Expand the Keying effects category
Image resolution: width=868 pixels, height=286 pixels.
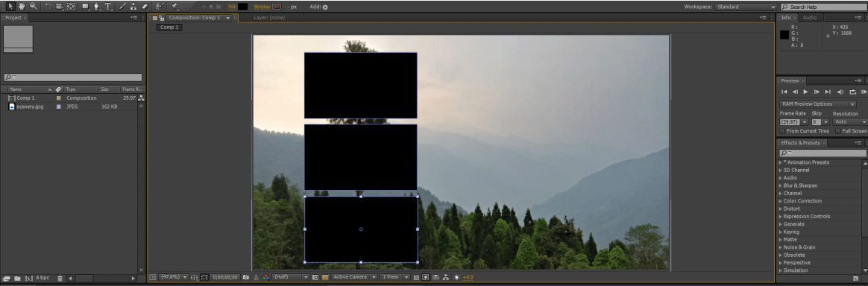[781, 232]
